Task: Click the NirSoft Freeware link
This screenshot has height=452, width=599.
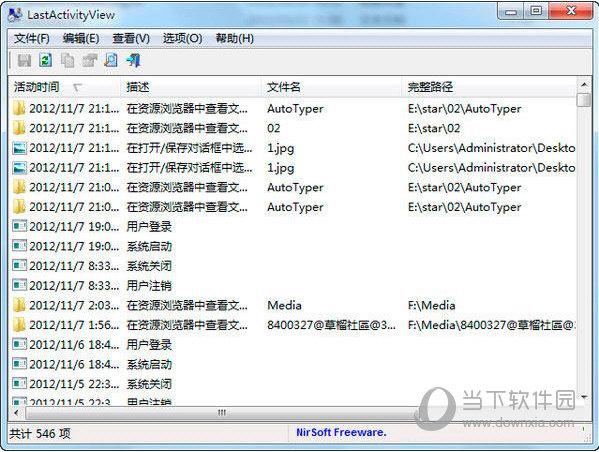Action: coord(342,432)
